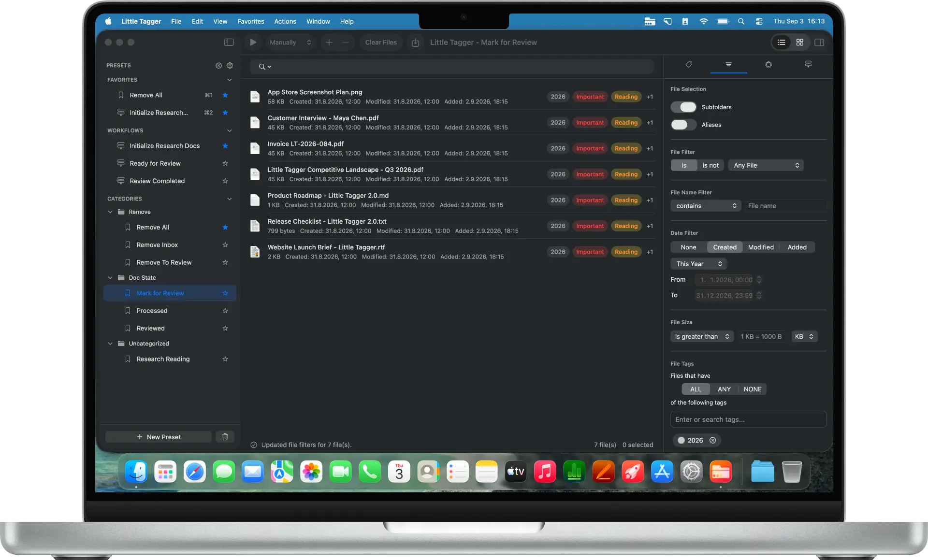This screenshot has height=560, width=928.
Task: Toggle the Aliases switch
Action: pyautogui.click(x=683, y=125)
